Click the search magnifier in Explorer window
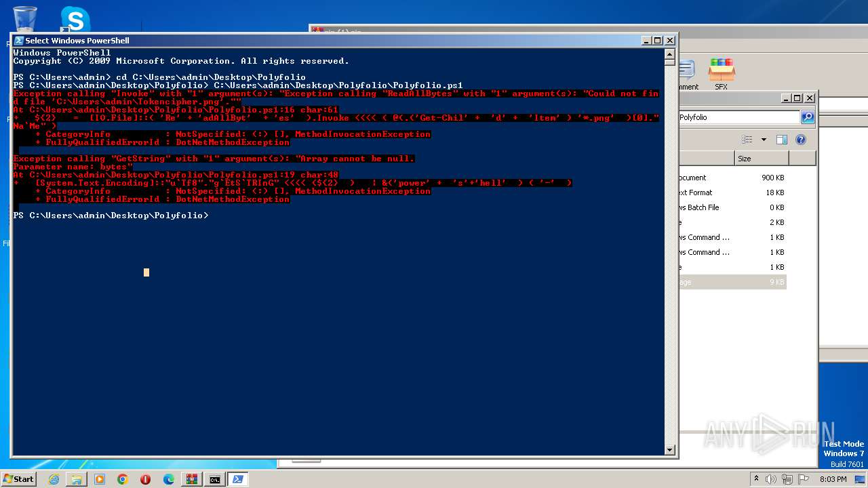Image resolution: width=868 pixels, height=488 pixels. 807,117
